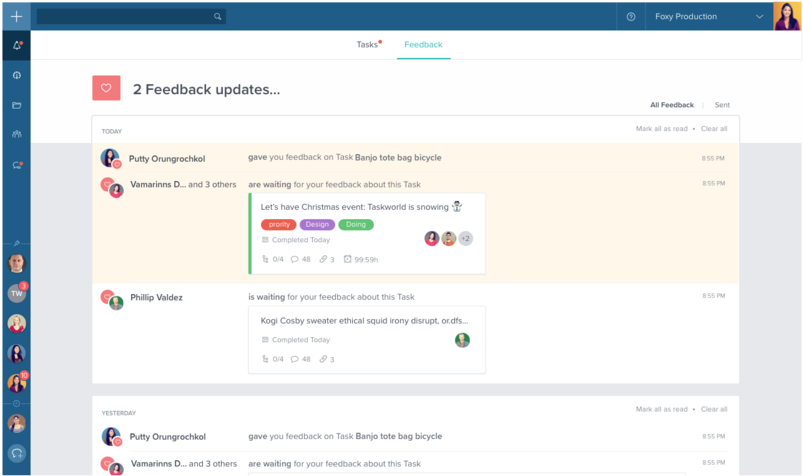Click the search magnifier icon
Image resolution: width=803 pixels, height=476 pixels.
pos(218,16)
